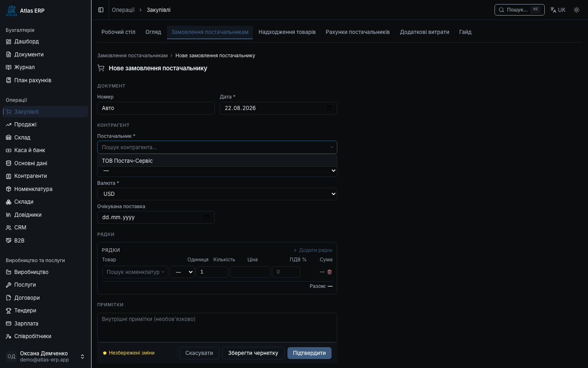
Task: Switch to the Робочий стіл tab
Action: tap(118, 32)
